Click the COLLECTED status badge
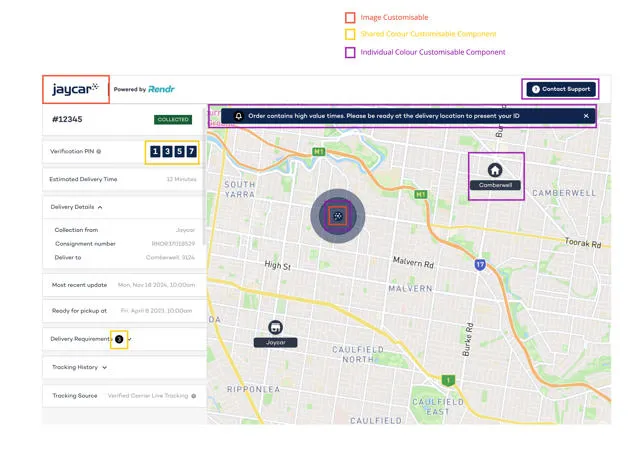The width and height of the screenshot is (640, 456). [x=173, y=120]
